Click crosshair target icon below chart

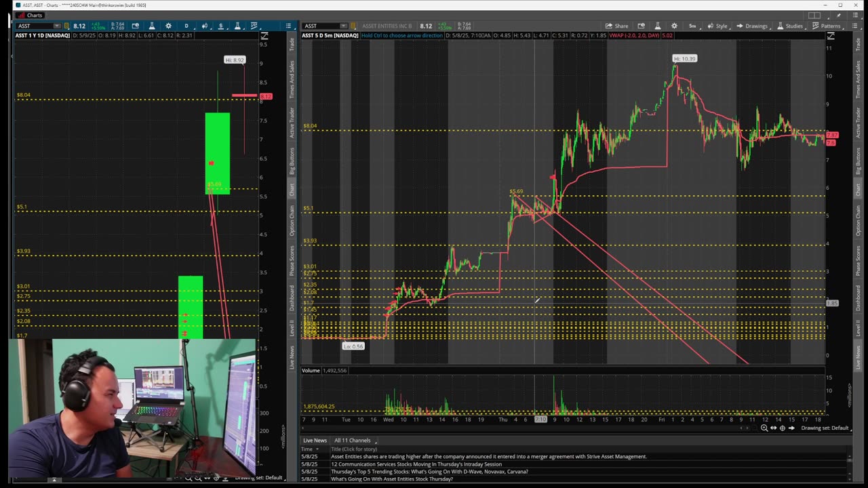[x=782, y=428]
